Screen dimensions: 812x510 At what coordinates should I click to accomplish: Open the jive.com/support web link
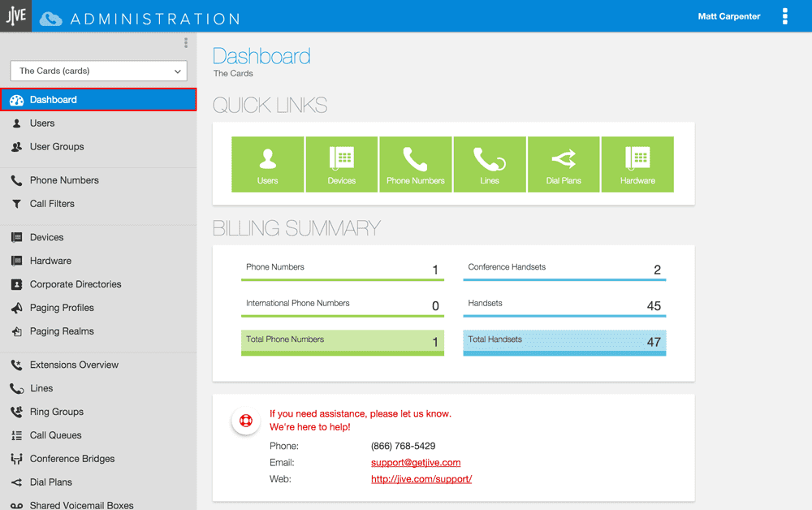[421, 479]
